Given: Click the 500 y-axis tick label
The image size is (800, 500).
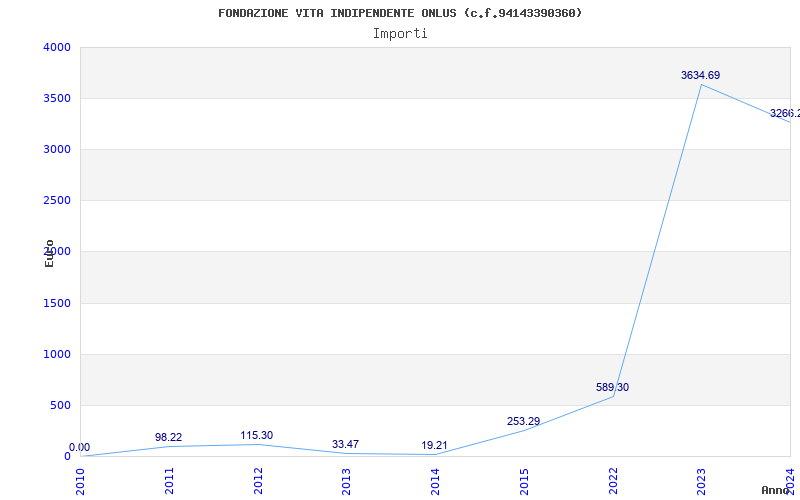Looking at the screenshot, I should click(60, 406).
